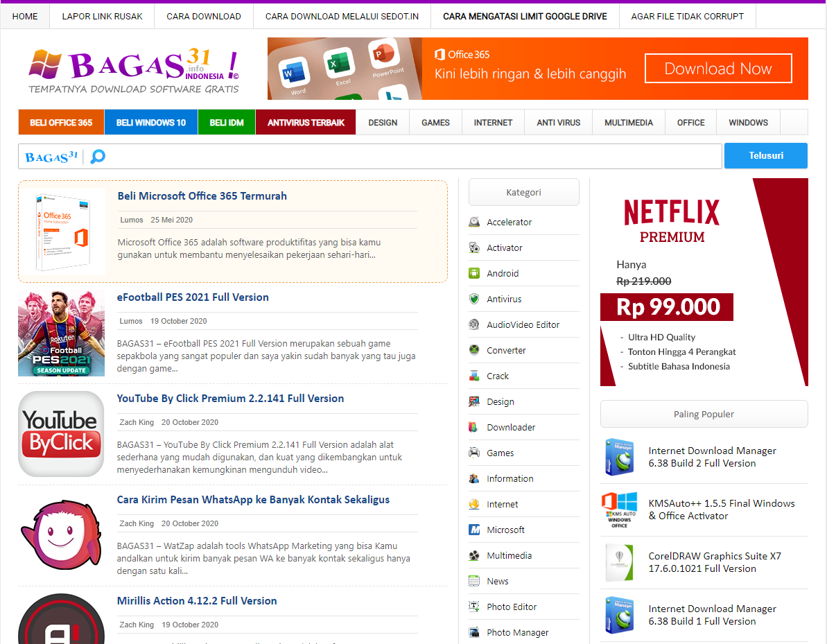This screenshot has height=644, width=827.
Task: Click the Telusuri search button
Action: click(x=766, y=155)
